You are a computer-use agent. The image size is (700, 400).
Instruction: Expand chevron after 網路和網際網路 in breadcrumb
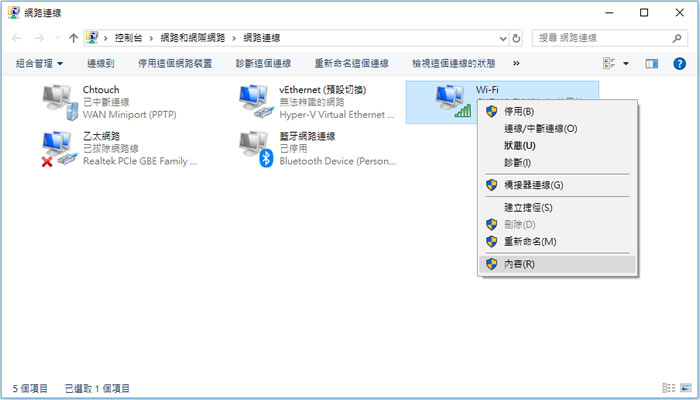coord(234,38)
